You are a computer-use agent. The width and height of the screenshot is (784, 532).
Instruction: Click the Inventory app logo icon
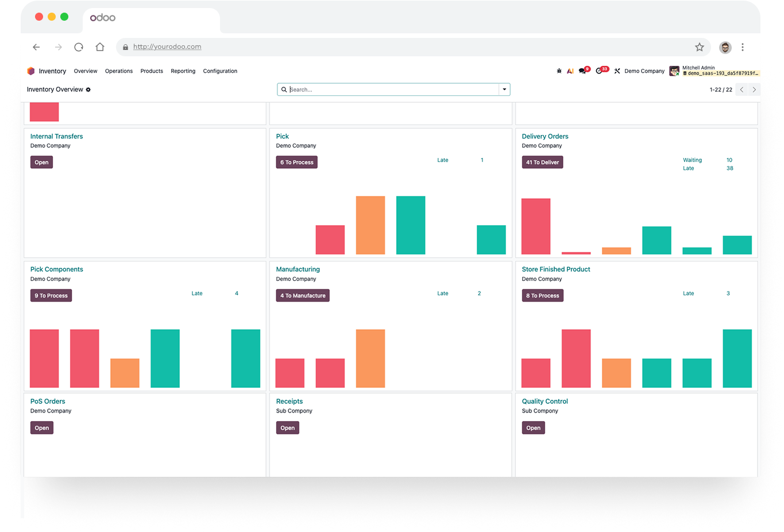[31, 71]
